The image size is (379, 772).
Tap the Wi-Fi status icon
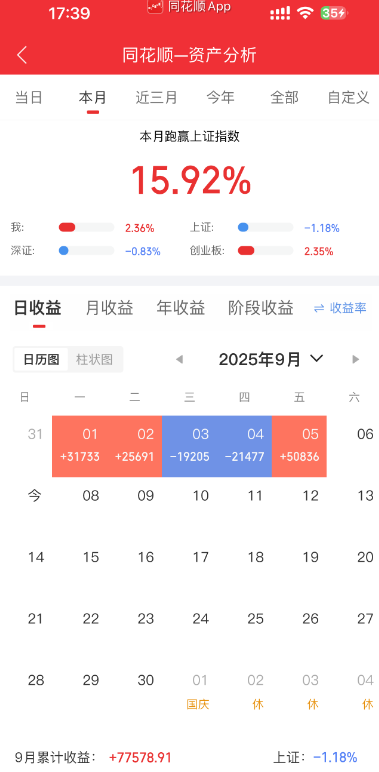(305, 13)
